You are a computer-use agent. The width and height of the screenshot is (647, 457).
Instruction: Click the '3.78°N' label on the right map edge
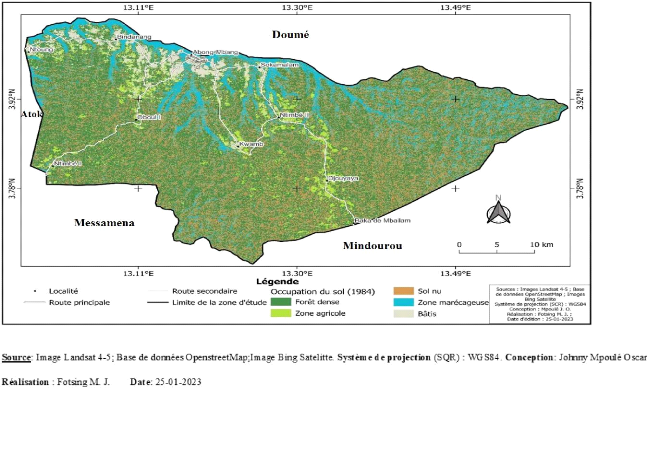point(580,188)
